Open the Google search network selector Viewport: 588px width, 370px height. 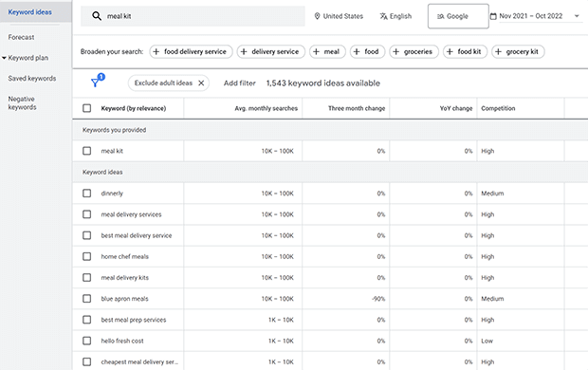tap(458, 16)
